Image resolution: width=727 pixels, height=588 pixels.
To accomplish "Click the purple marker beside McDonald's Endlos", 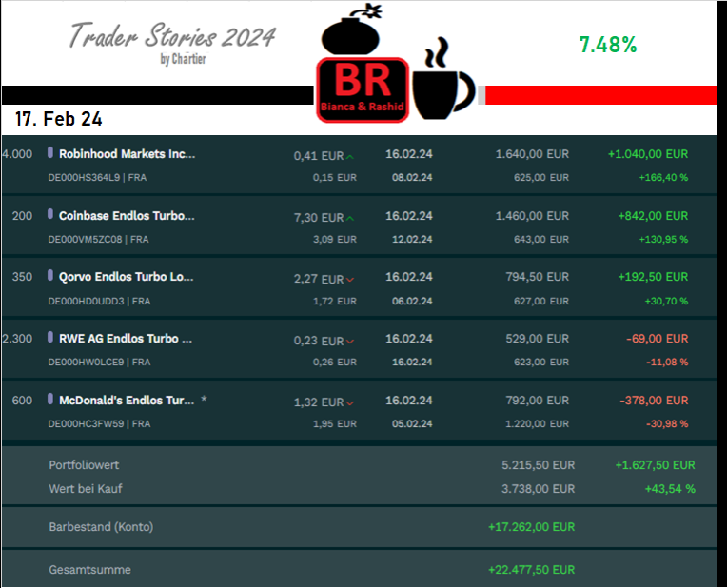I will pyautogui.click(x=50, y=399).
